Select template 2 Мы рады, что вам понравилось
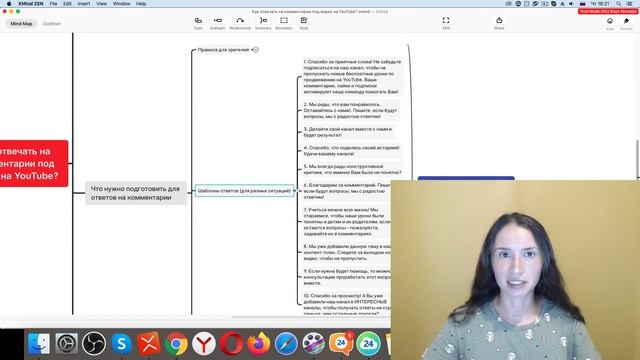Viewport: 640px width, 360px height. tap(350, 110)
